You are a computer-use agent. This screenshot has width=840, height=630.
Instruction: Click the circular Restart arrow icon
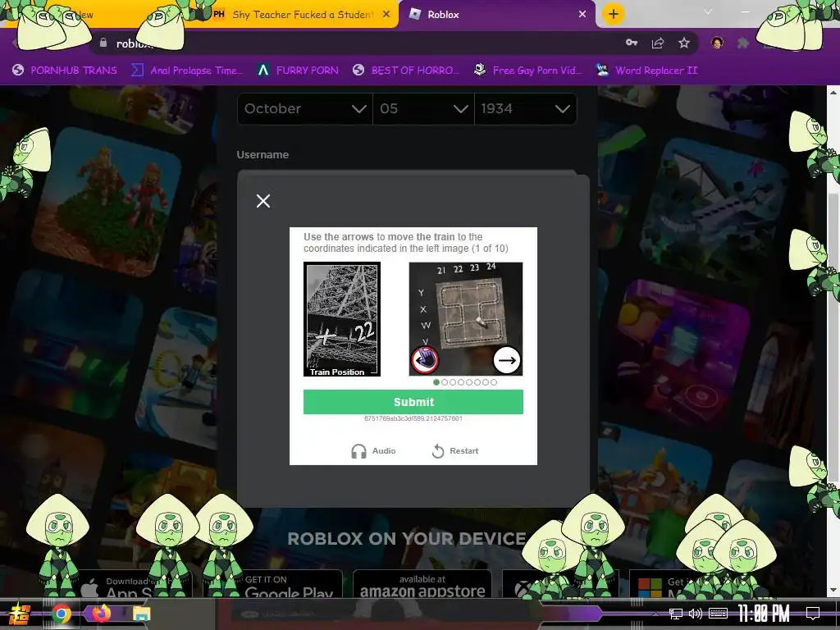[x=438, y=451]
